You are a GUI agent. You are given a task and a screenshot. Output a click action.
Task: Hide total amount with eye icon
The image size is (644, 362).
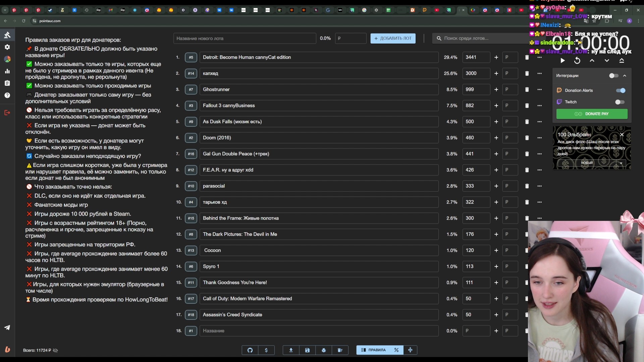tap(56, 350)
